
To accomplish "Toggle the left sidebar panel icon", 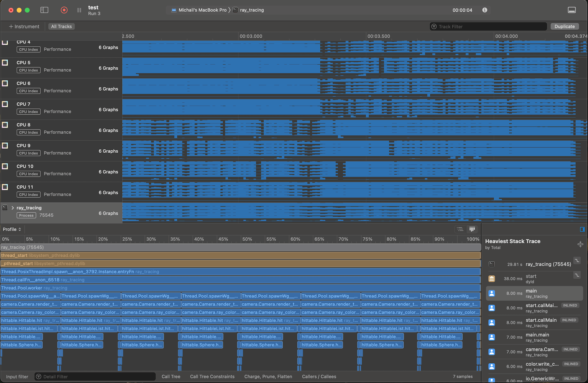I will pyautogui.click(x=44, y=10).
